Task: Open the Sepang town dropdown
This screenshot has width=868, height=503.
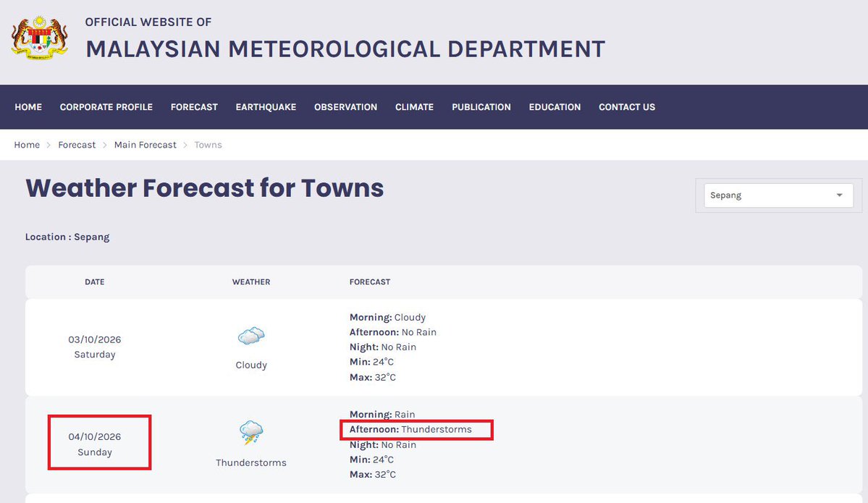Action: coord(778,195)
